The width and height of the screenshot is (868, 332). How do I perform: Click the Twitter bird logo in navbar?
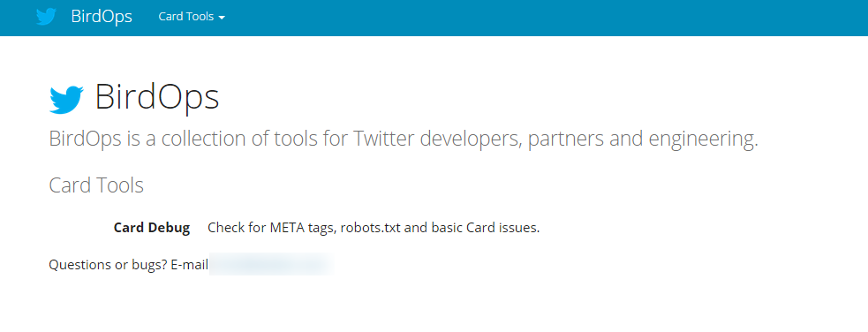click(x=47, y=17)
